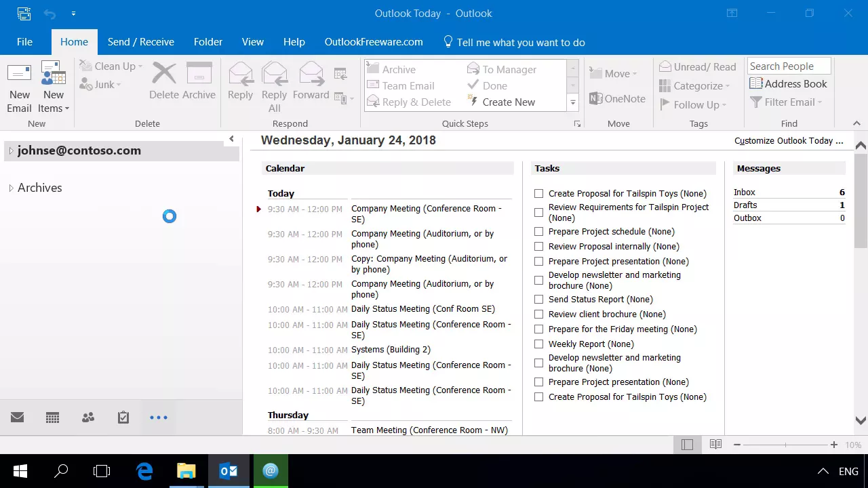The height and width of the screenshot is (488, 868).
Task: Open the Inbox link under Messages
Action: [745, 192]
